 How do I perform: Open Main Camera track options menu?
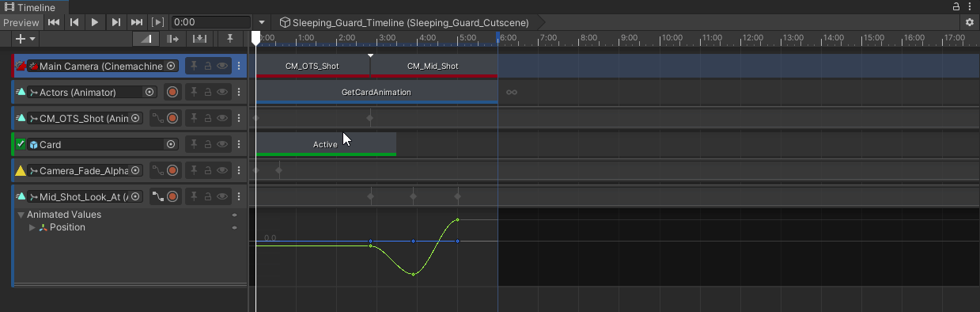[x=239, y=67]
